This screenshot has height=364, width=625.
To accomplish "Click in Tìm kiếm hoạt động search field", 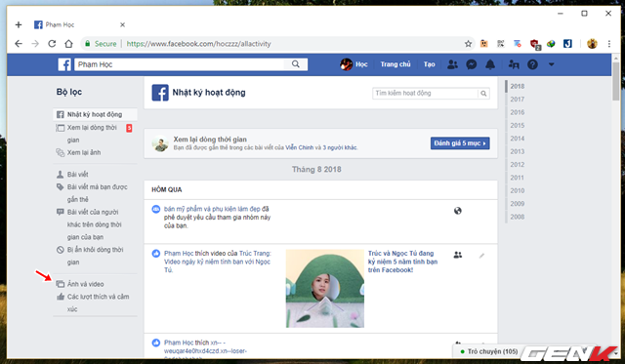I will tap(425, 93).
